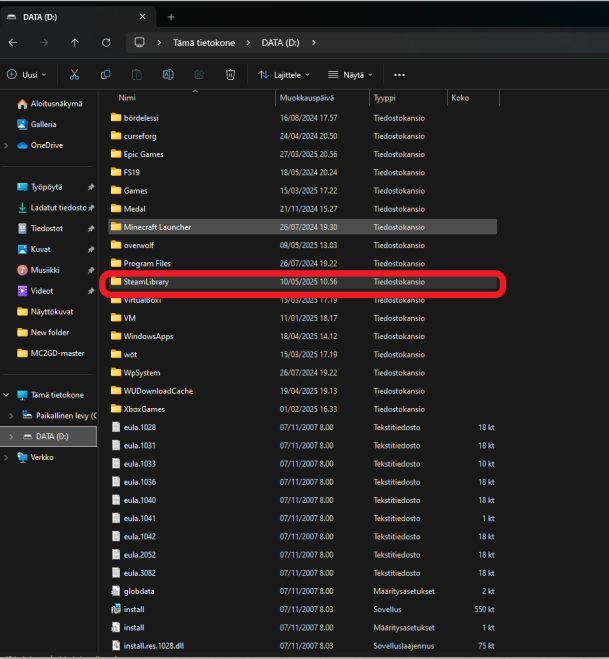Select the WUDownloadCache folder

pos(303,391)
